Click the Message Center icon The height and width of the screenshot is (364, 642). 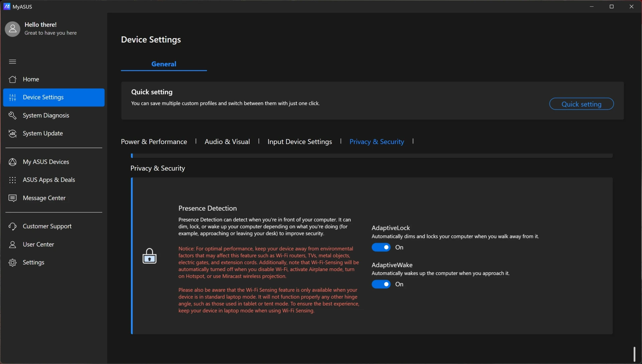pos(13,198)
